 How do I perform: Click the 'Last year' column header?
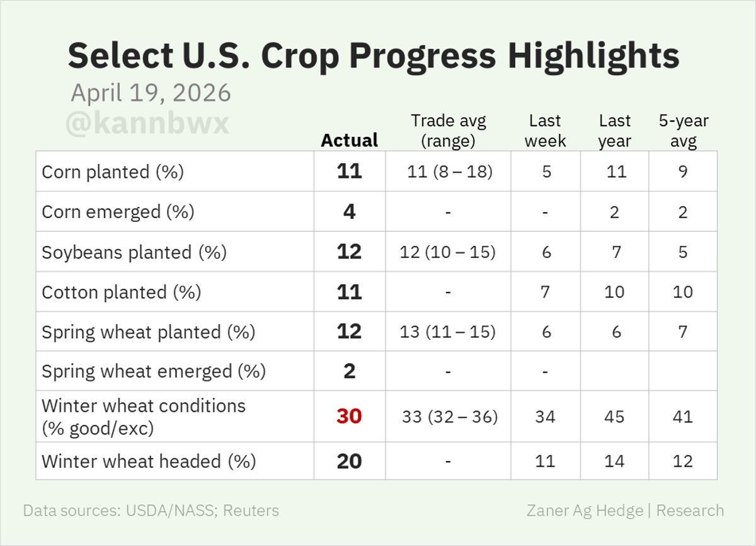click(614, 130)
